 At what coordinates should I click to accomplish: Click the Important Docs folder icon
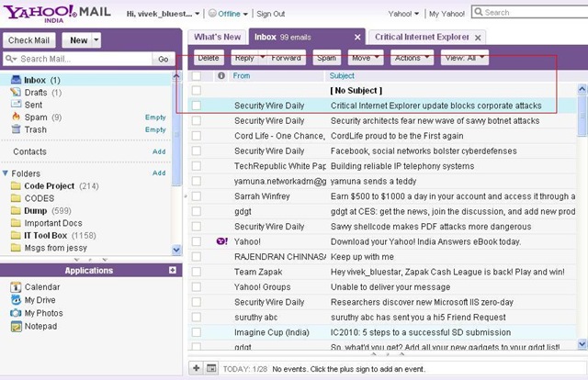[x=16, y=223]
